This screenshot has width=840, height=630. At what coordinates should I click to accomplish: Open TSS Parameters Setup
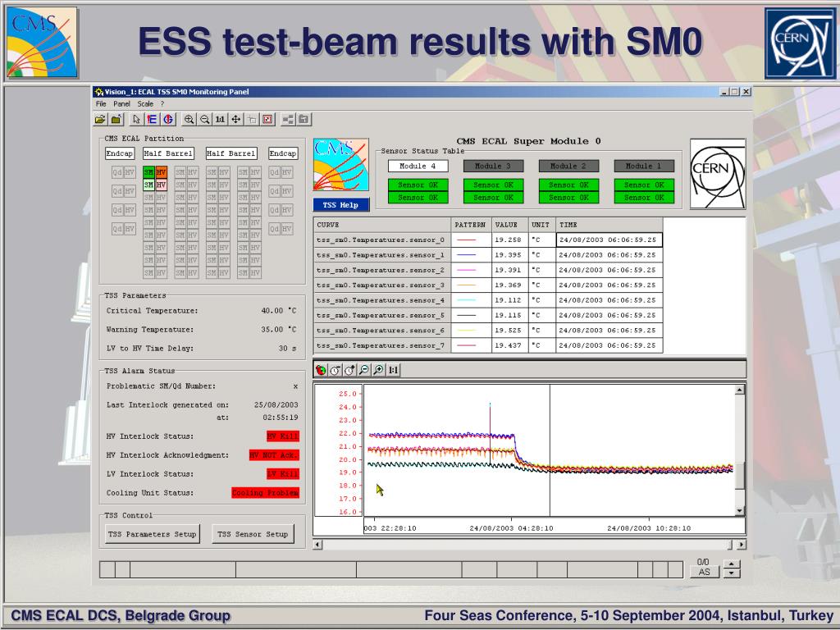(152, 534)
